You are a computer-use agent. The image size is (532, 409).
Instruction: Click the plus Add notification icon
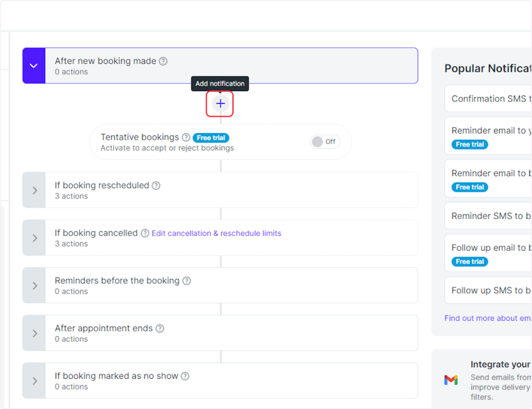(x=220, y=103)
